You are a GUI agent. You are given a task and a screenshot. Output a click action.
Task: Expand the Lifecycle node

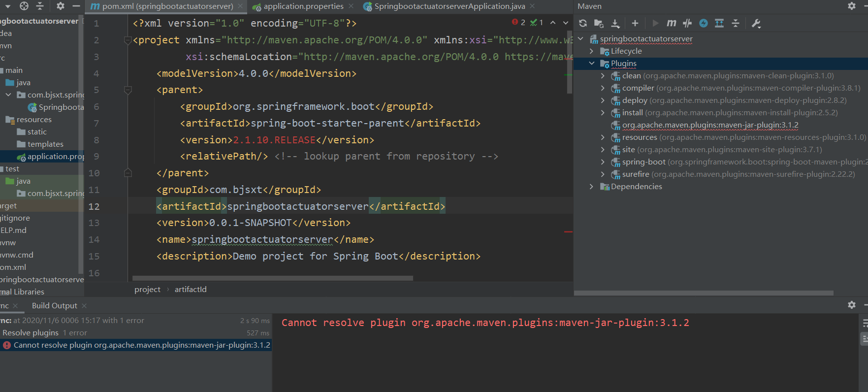(x=592, y=51)
